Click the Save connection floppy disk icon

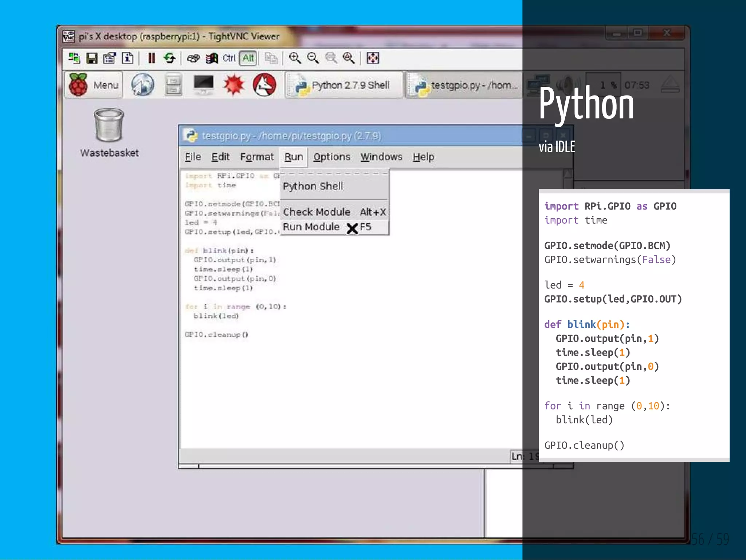point(92,58)
